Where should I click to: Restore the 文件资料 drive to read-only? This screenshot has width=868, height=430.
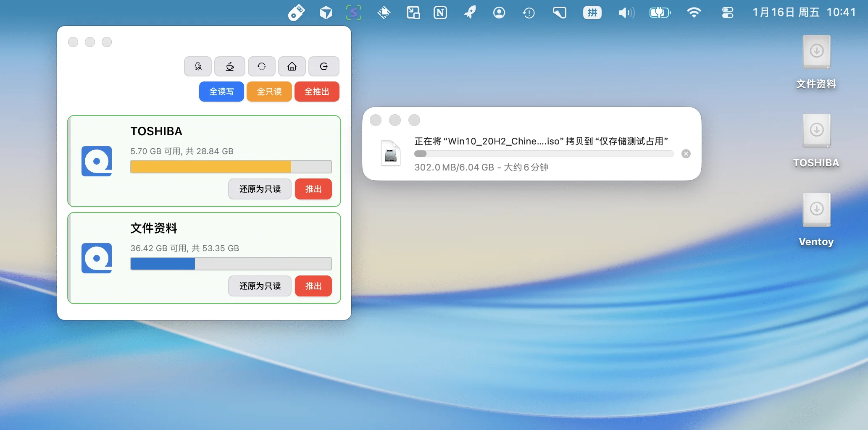[259, 286]
